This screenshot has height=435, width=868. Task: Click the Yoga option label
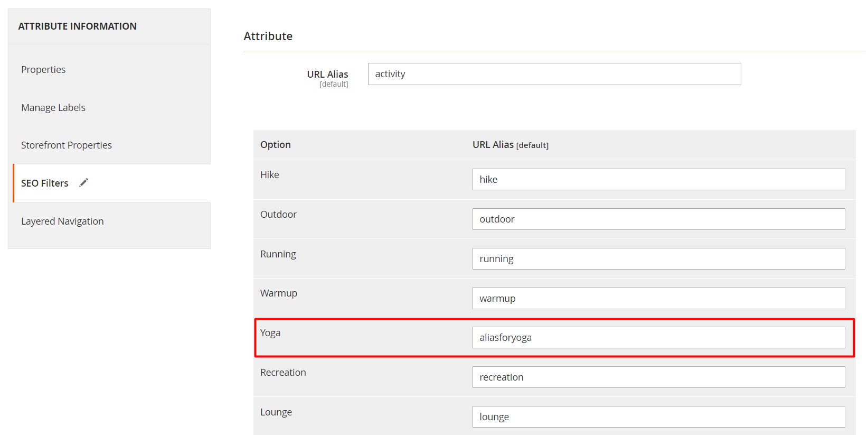[x=270, y=333]
